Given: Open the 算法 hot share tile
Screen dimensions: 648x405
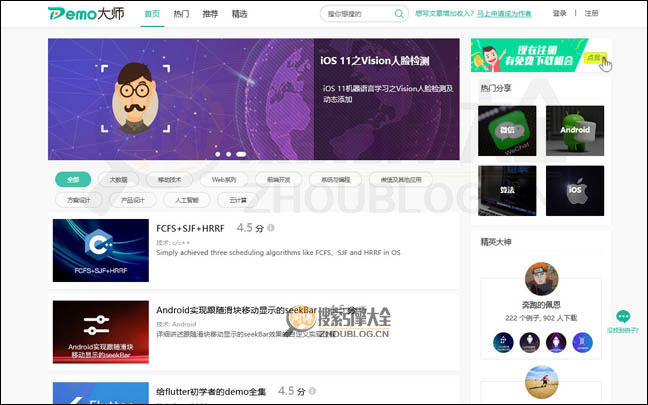Looking at the screenshot, I should [507, 190].
